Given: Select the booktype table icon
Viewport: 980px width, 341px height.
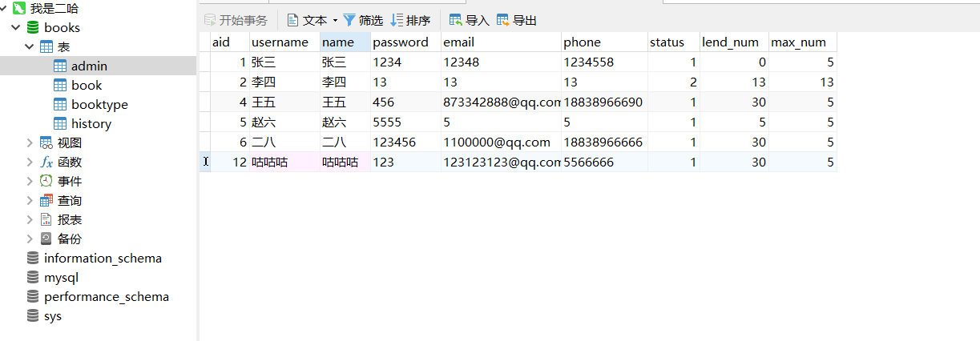Looking at the screenshot, I should pyautogui.click(x=60, y=105).
